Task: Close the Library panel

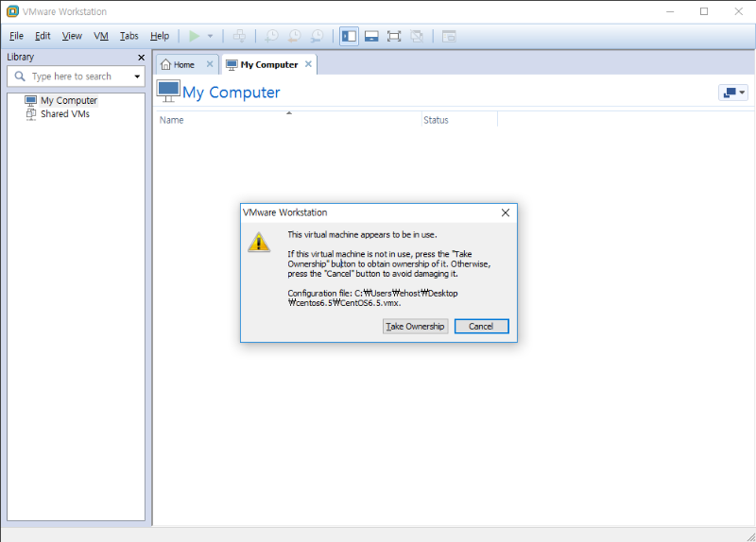Action: [141, 58]
